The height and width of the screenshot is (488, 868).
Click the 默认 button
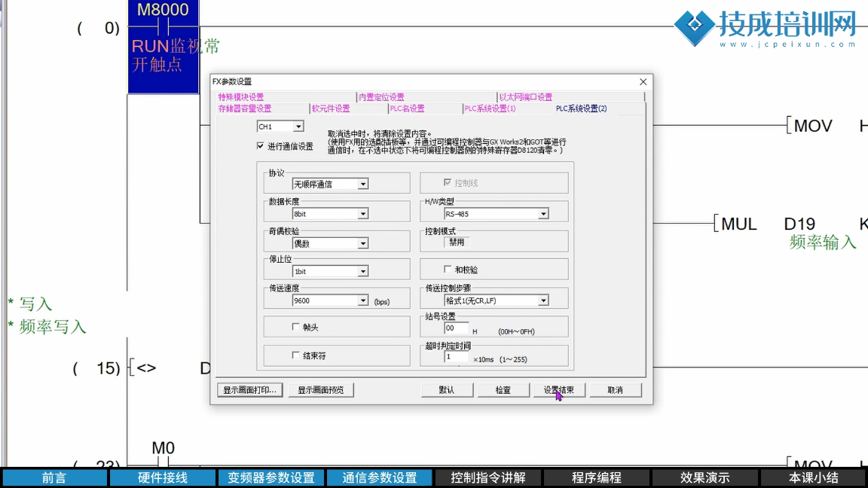point(447,390)
